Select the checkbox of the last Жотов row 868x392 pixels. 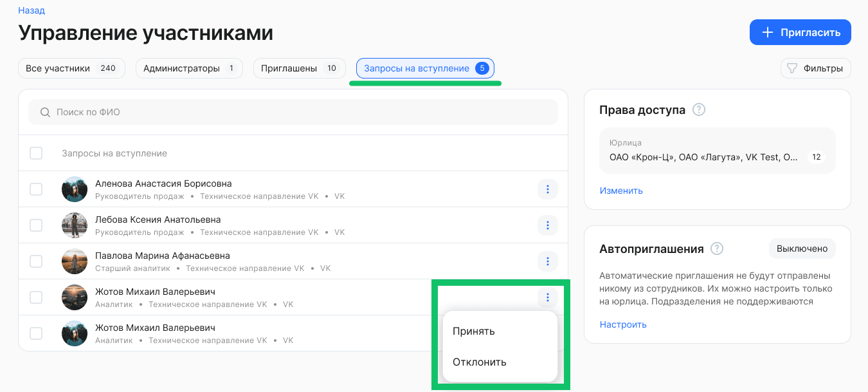coord(36,333)
